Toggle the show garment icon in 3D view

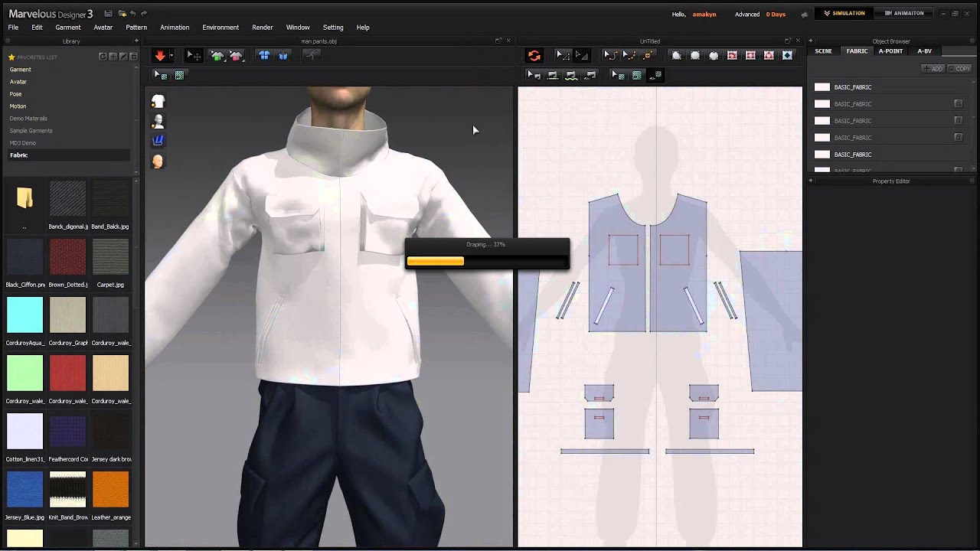click(x=158, y=102)
